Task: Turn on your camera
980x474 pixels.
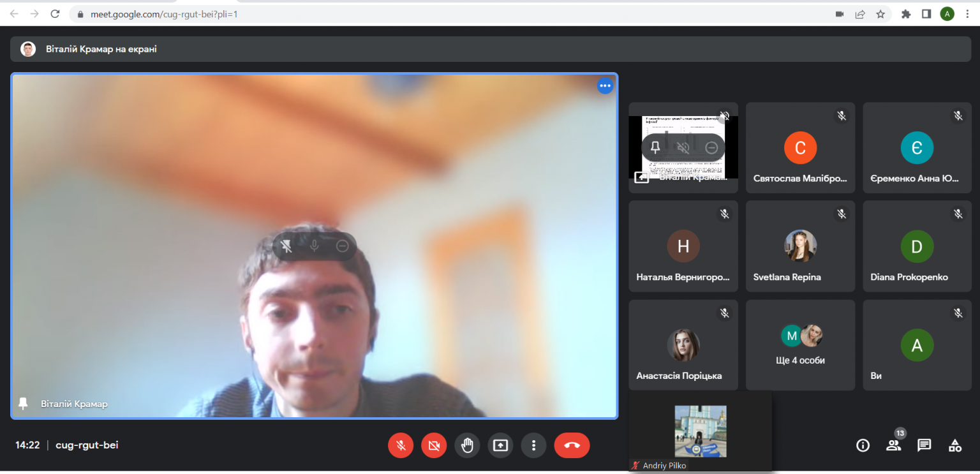Action: pyautogui.click(x=434, y=445)
